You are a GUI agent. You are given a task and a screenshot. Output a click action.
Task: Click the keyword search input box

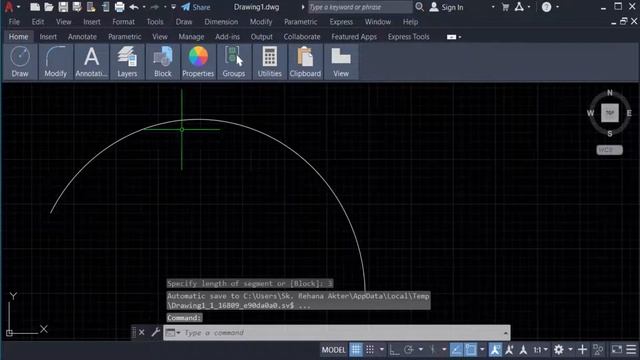tap(360, 7)
